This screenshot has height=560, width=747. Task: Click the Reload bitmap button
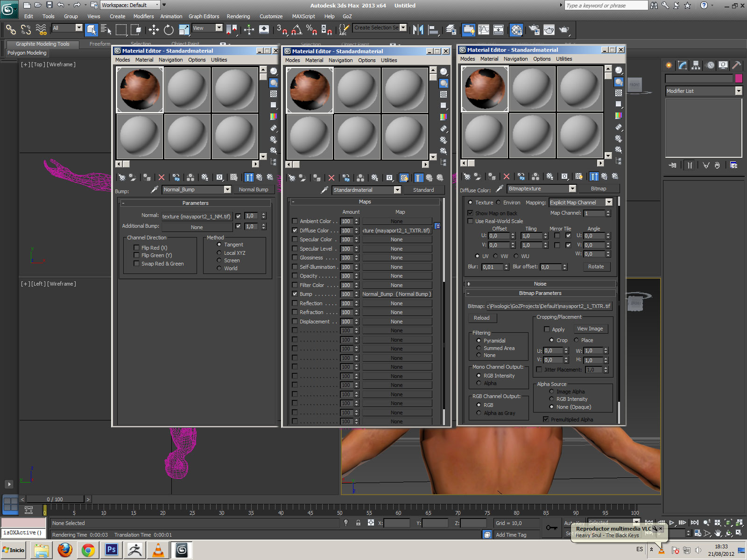[x=482, y=318]
